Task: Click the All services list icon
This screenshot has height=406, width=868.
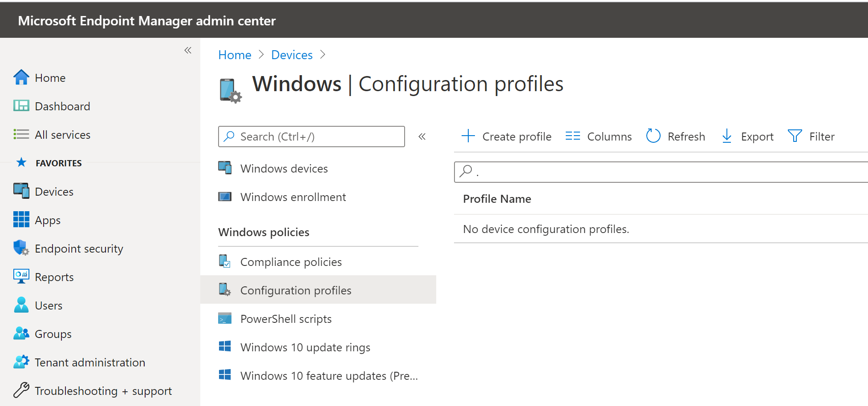Action: point(21,134)
